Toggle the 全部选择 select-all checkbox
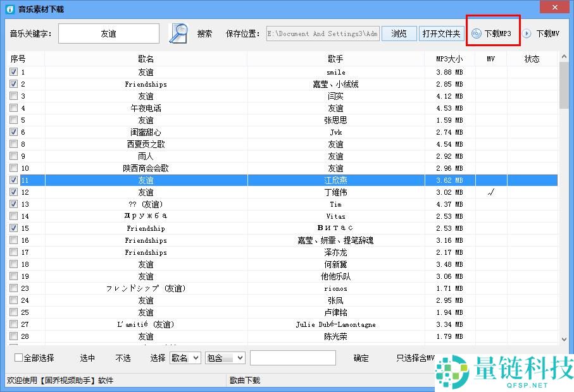The image size is (574, 392). tap(18, 358)
